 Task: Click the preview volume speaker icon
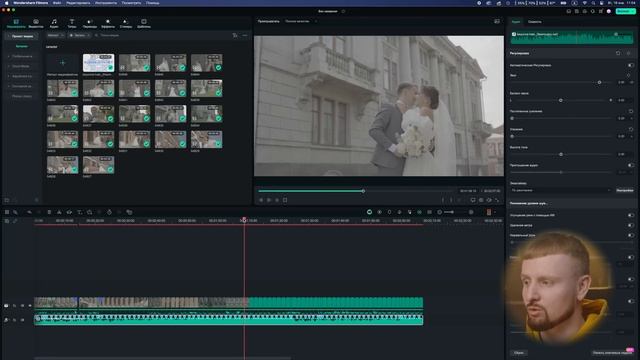(x=489, y=200)
